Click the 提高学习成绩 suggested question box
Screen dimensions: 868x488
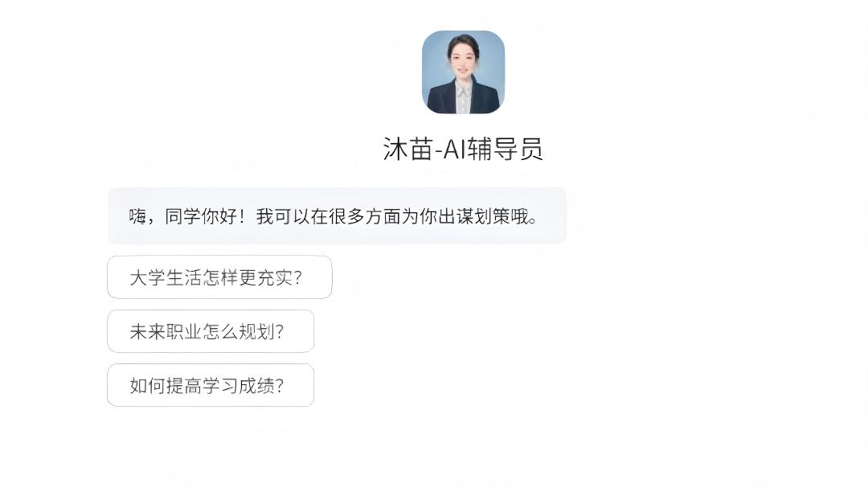point(211,385)
